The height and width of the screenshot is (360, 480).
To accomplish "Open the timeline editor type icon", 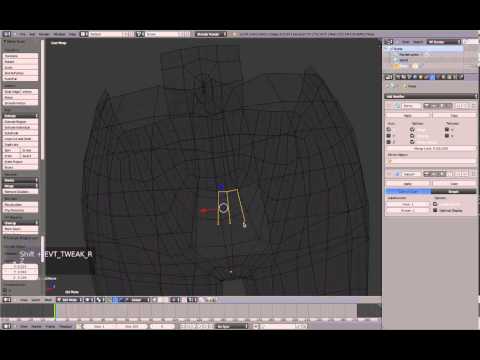I will [7, 326].
